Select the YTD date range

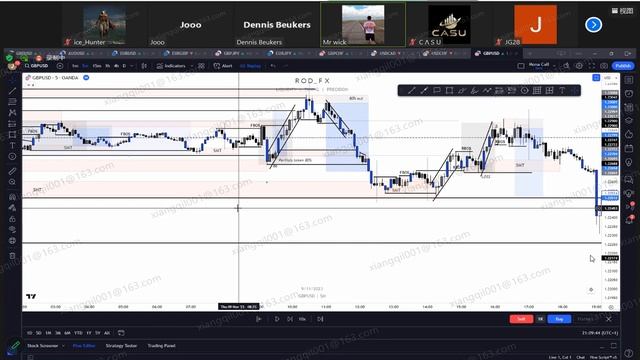(78, 333)
